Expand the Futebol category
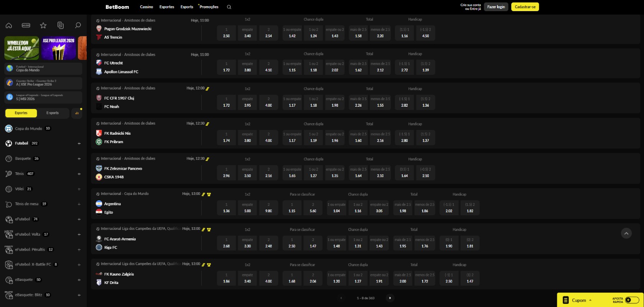Image resolution: width=644 pixels, height=307 pixels. pos(79,144)
